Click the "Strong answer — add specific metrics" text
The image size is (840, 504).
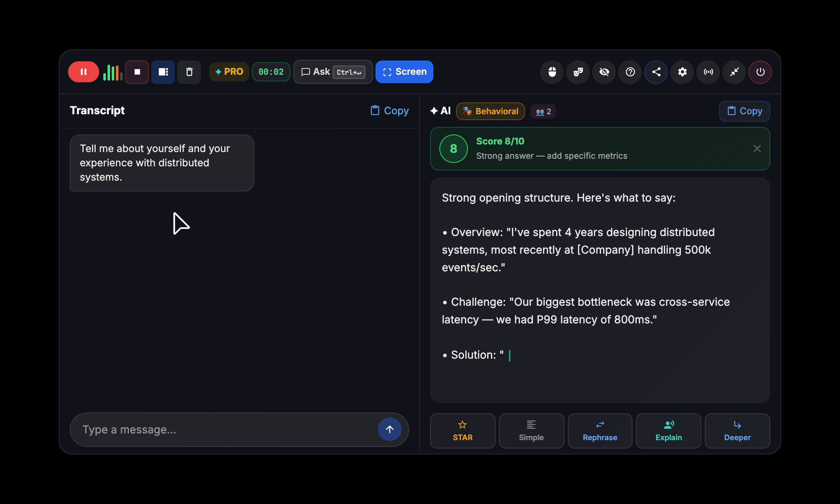551,156
